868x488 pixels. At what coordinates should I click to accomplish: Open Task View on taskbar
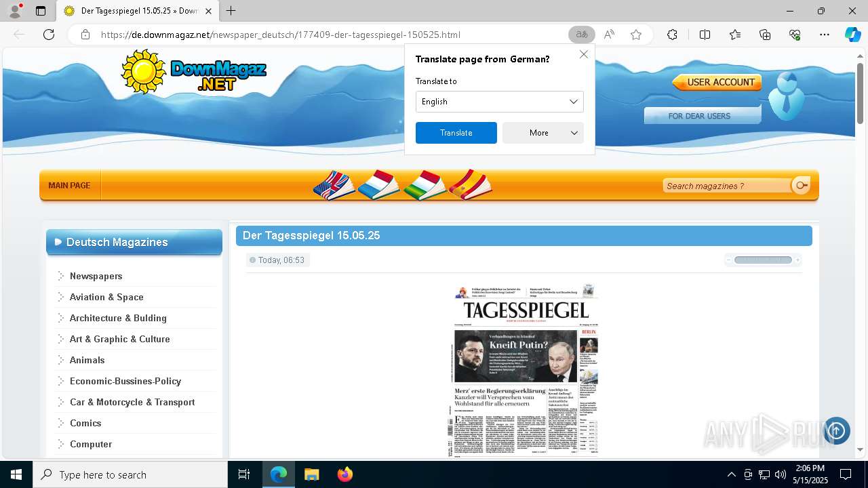pyautogui.click(x=244, y=474)
